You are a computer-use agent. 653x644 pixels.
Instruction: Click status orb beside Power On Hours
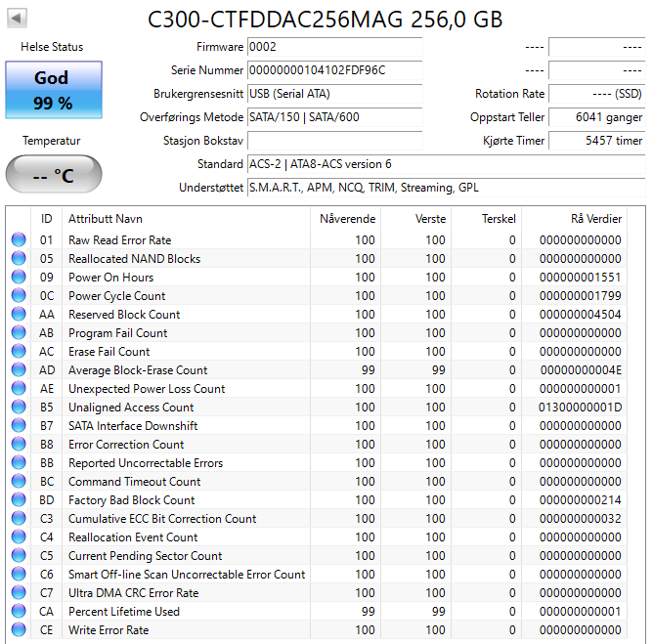[19, 278]
